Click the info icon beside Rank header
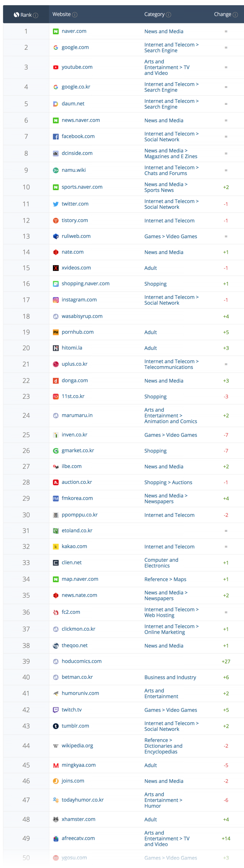 point(36,15)
